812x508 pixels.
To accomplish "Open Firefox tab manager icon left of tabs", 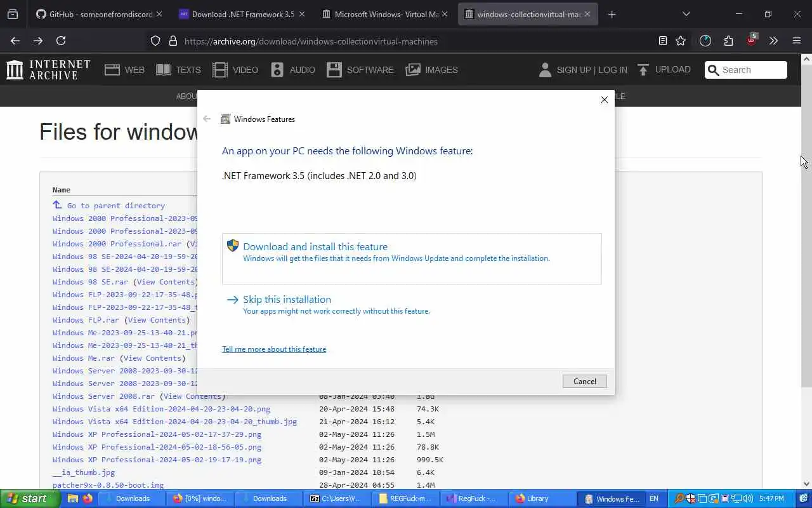I will coord(13,14).
